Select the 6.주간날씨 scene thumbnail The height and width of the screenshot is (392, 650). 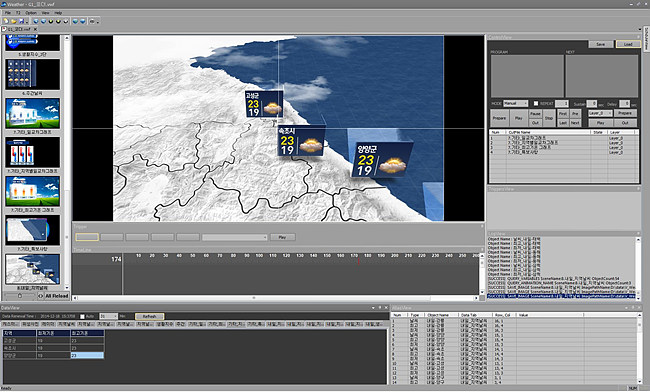click(x=32, y=75)
